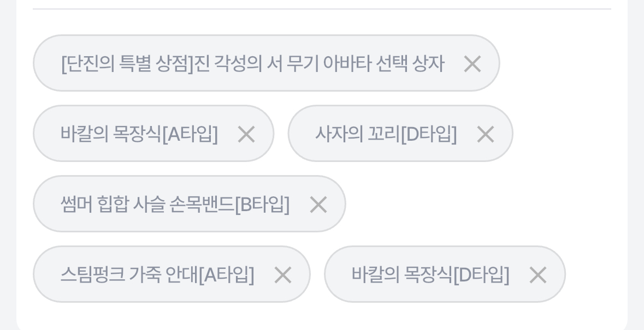Remove the 바칼의 목장식[A타입] tag

tap(246, 134)
